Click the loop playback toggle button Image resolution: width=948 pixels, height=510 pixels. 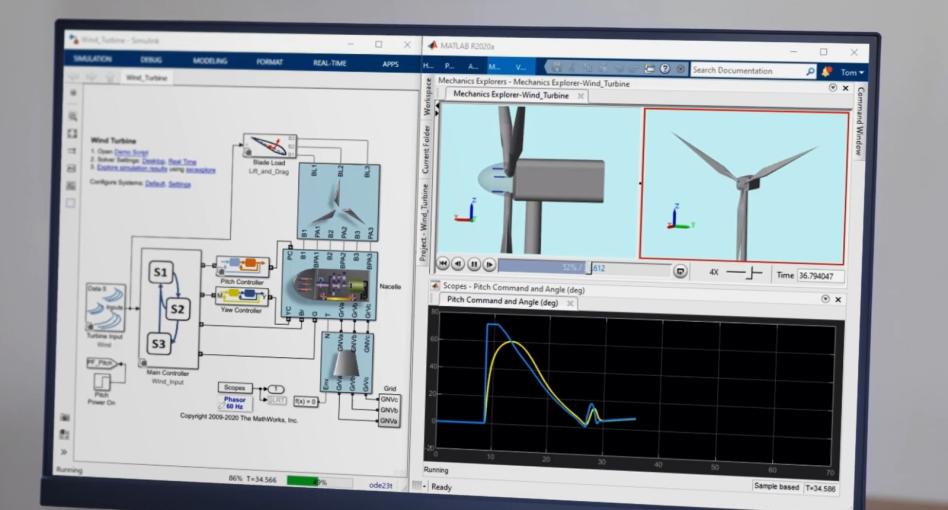click(679, 271)
